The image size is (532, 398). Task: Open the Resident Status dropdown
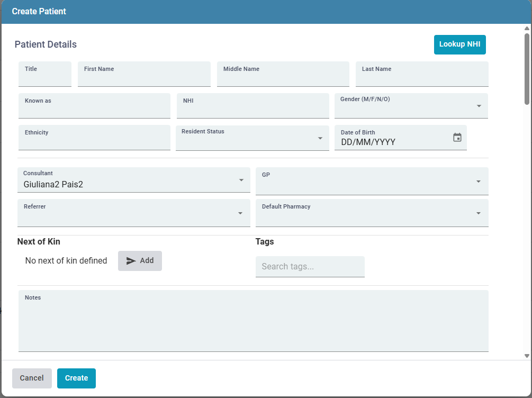coord(320,138)
